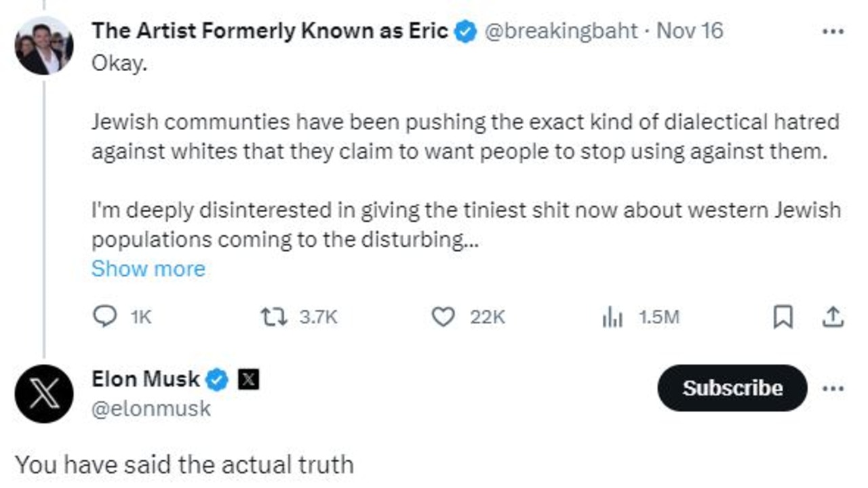Open Eric's profile picture thumbnail

click(44, 47)
